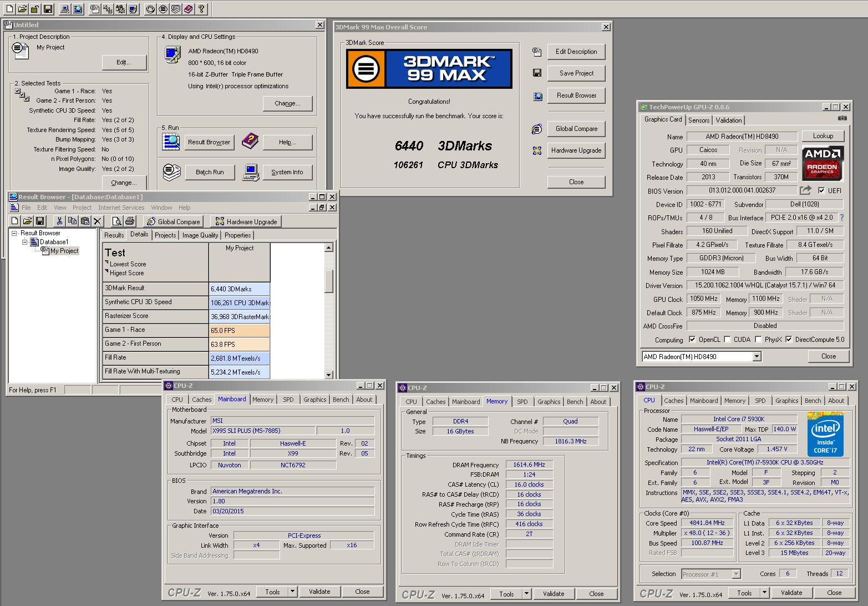
Task: Click the Open file icon in the main toolbar
Action: [22, 9]
